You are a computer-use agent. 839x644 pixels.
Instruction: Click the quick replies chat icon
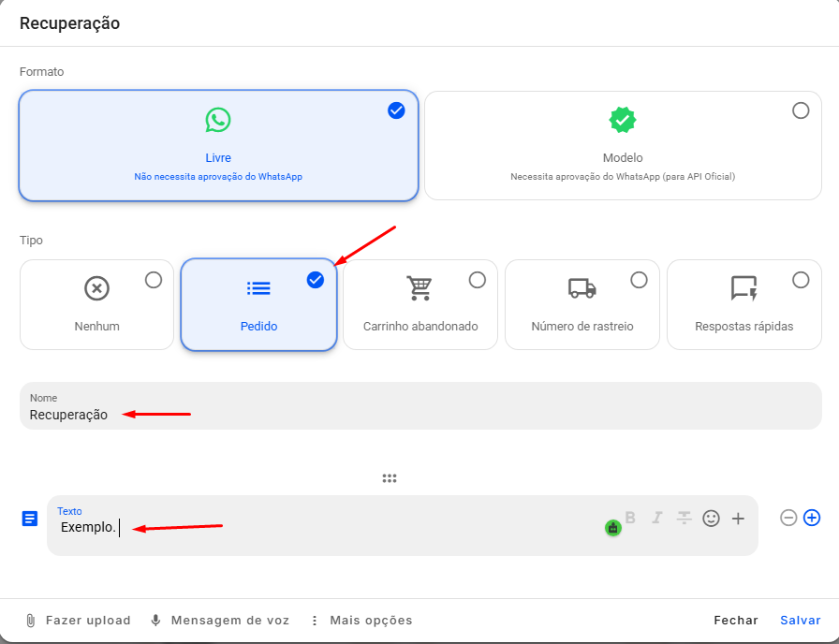744,288
